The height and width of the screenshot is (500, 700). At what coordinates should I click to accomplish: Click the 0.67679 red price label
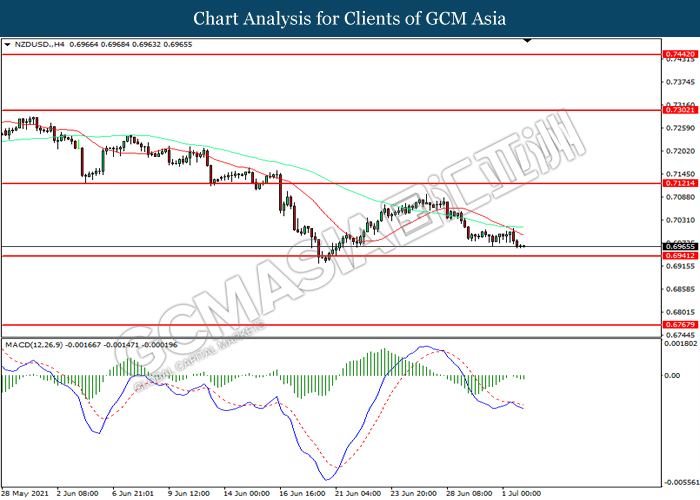[680, 325]
